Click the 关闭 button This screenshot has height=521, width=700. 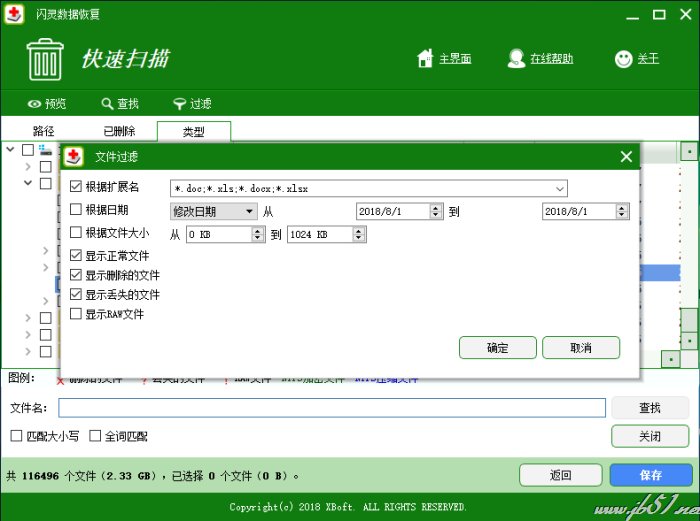point(650,436)
